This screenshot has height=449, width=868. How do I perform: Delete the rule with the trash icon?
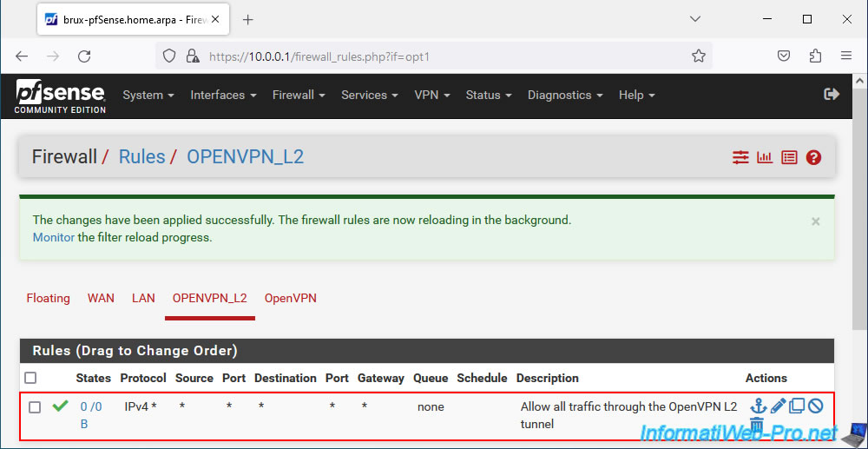(x=757, y=424)
